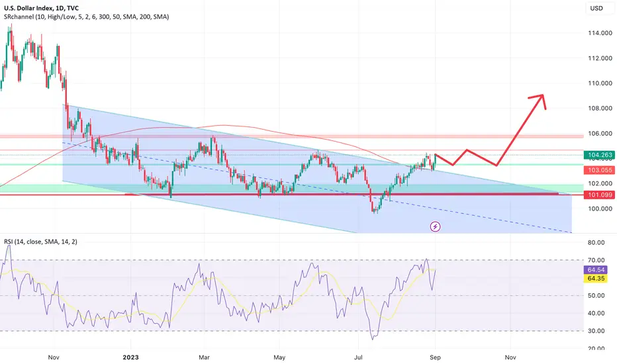Click the 64.54 RSI value label
The image size is (617, 364).
pos(596,269)
